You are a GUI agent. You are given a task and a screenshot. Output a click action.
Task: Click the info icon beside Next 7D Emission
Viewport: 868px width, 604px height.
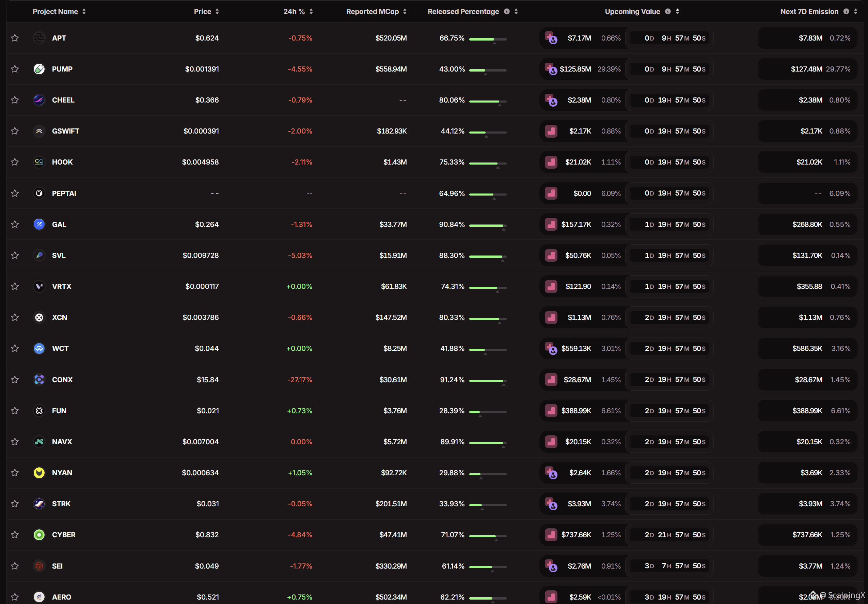pyautogui.click(x=846, y=11)
